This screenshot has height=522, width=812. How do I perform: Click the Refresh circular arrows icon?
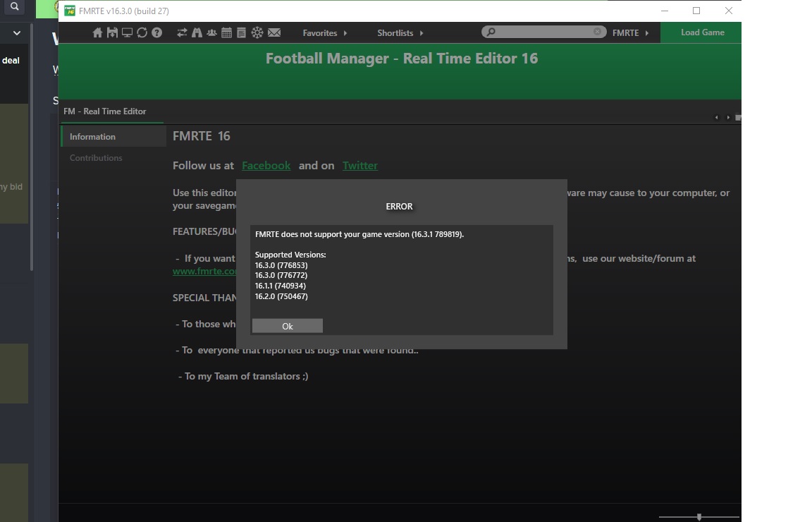pos(142,32)
